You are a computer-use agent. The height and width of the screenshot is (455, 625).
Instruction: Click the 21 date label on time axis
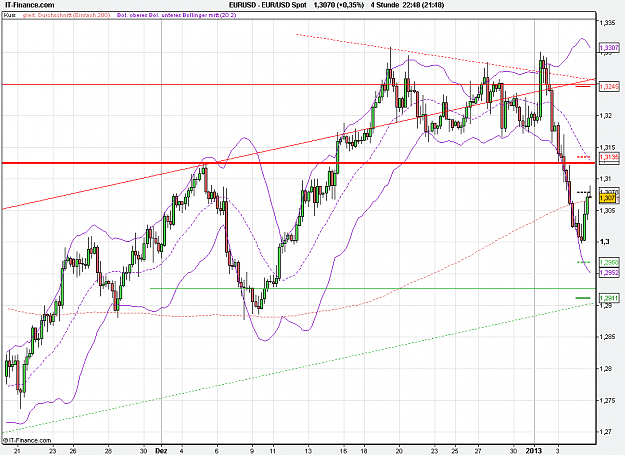pos(17,451)
